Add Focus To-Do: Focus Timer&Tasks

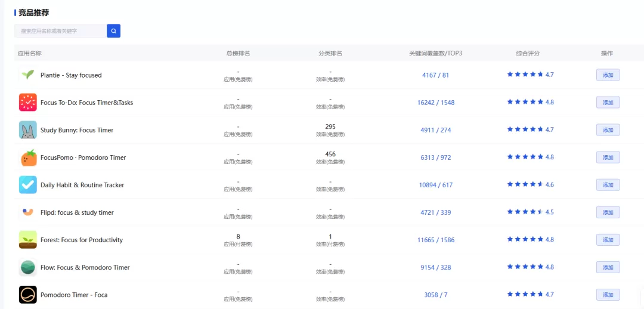coord(608,103)
